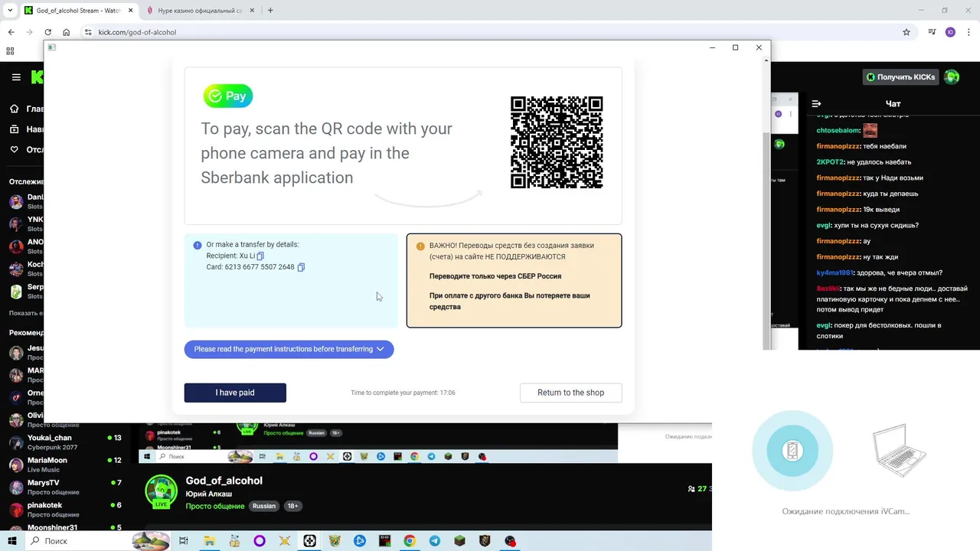Open the Minecraft block icon on the taskbar

tap(459, 541)
